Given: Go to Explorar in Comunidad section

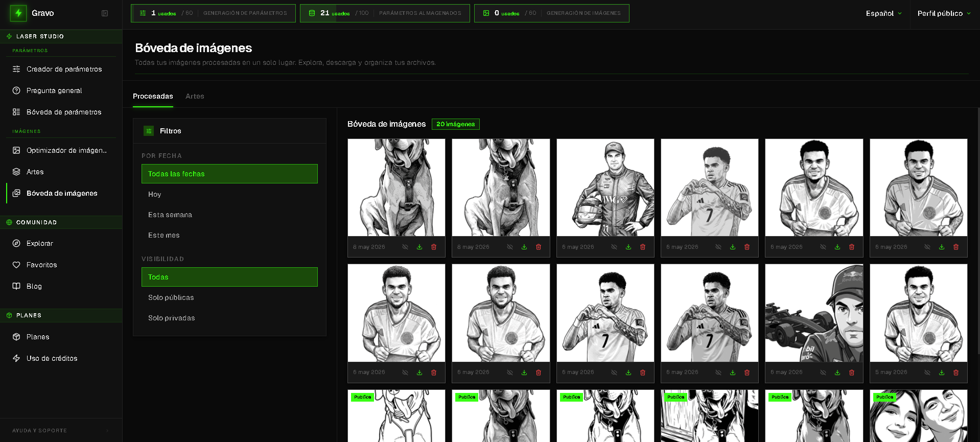Looking at the screenshot, I should coord(61,243).
